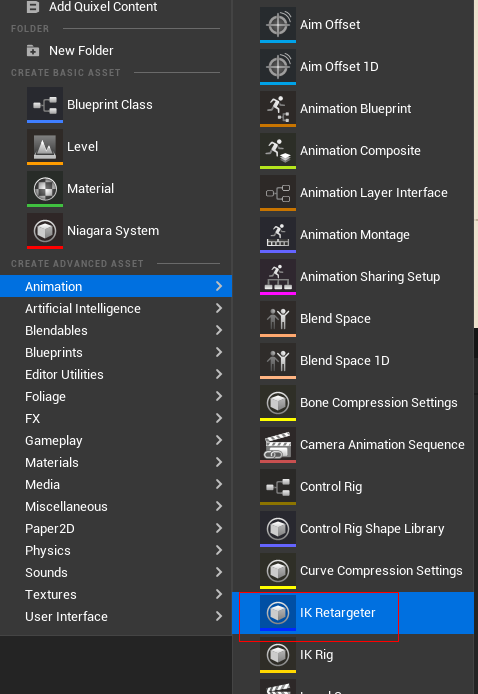Expand the FX submenu arrow

pyautogui.click(x=219, y=418)
